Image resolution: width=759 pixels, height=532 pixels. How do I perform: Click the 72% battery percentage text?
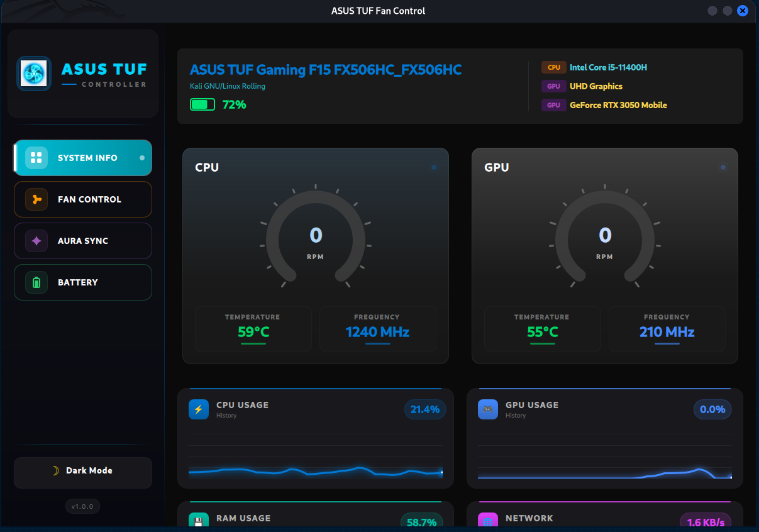pos(235,105)
